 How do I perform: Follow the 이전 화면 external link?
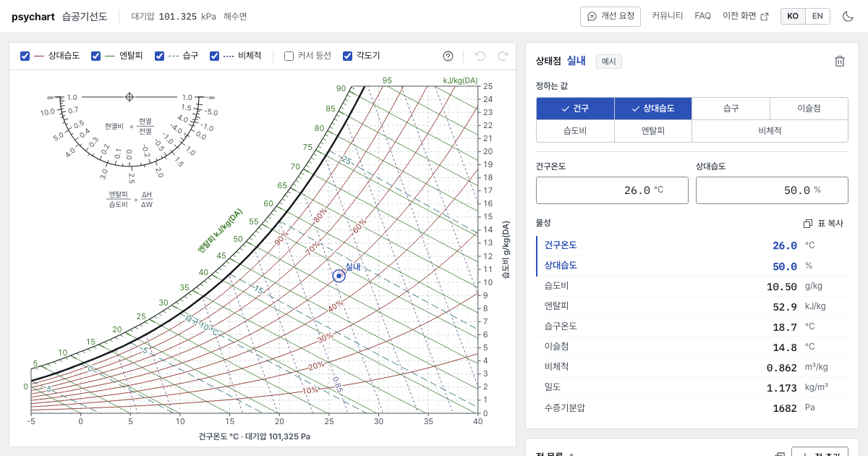click(746, 16)
